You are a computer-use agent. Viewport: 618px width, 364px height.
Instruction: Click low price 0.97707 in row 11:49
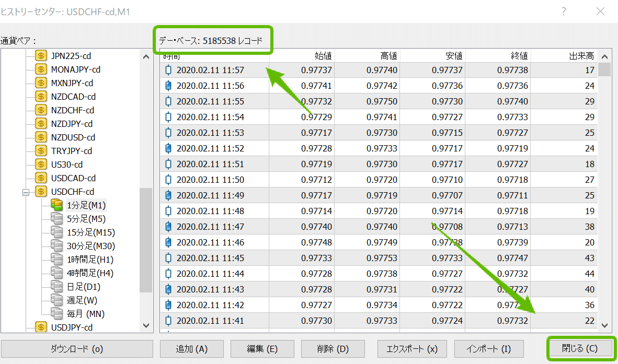click(x=447, y=195)
